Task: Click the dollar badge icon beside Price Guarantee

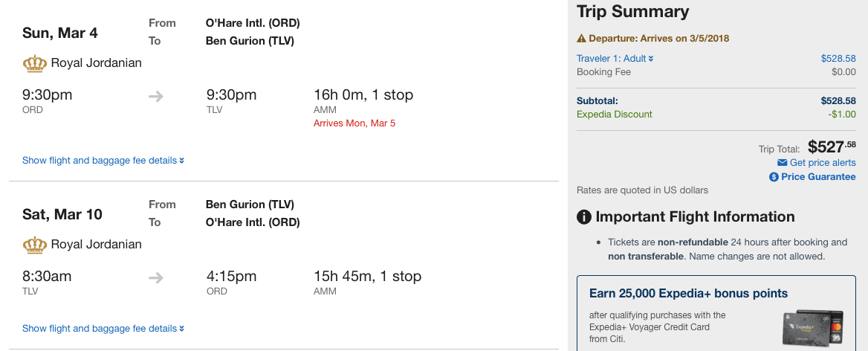Action: tap(774, 177)
